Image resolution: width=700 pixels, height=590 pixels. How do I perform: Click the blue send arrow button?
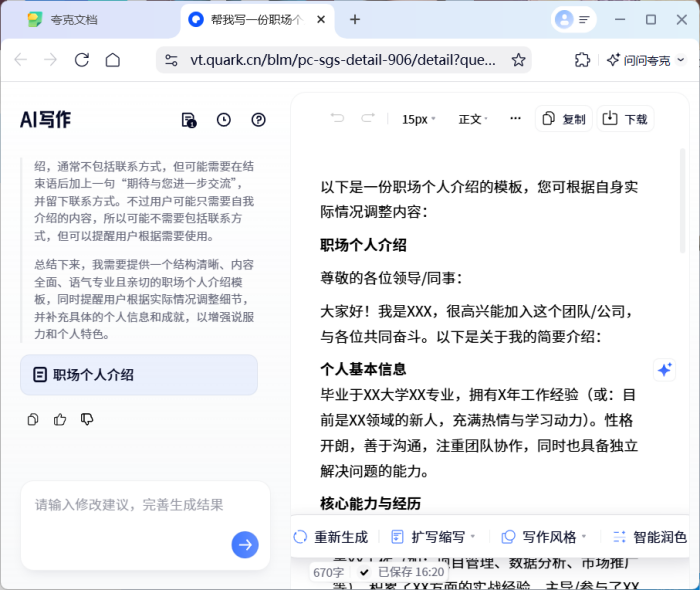[245, 544]
